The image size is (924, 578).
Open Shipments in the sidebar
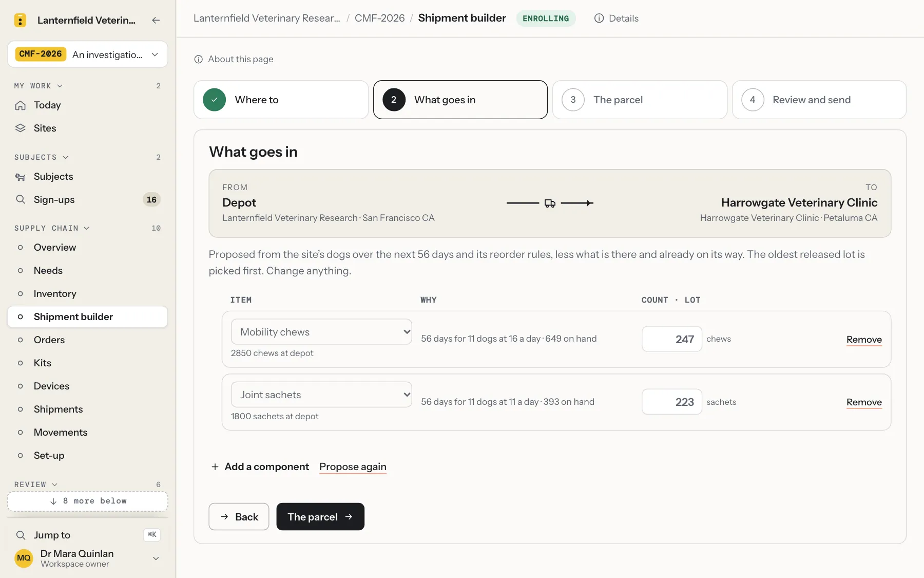click(87, 409)
